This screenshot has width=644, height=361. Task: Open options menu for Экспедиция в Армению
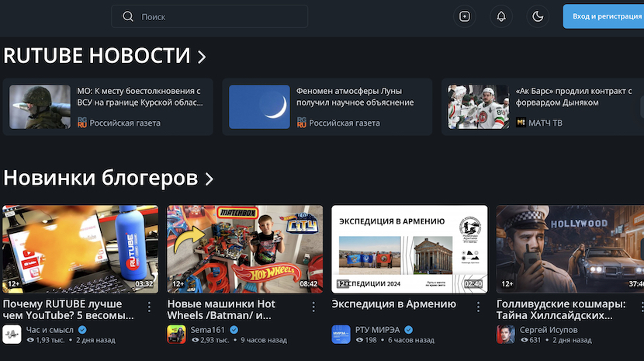(x=478, y=307)
